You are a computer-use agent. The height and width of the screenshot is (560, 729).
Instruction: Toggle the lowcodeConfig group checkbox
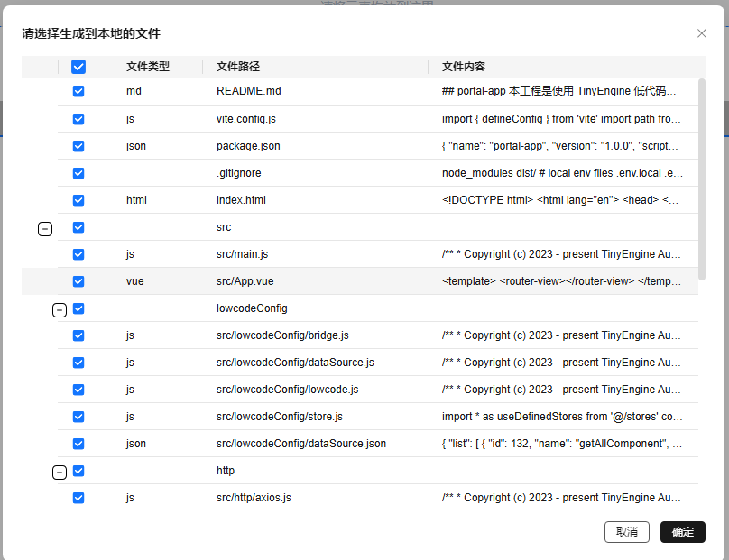point(78,308)
